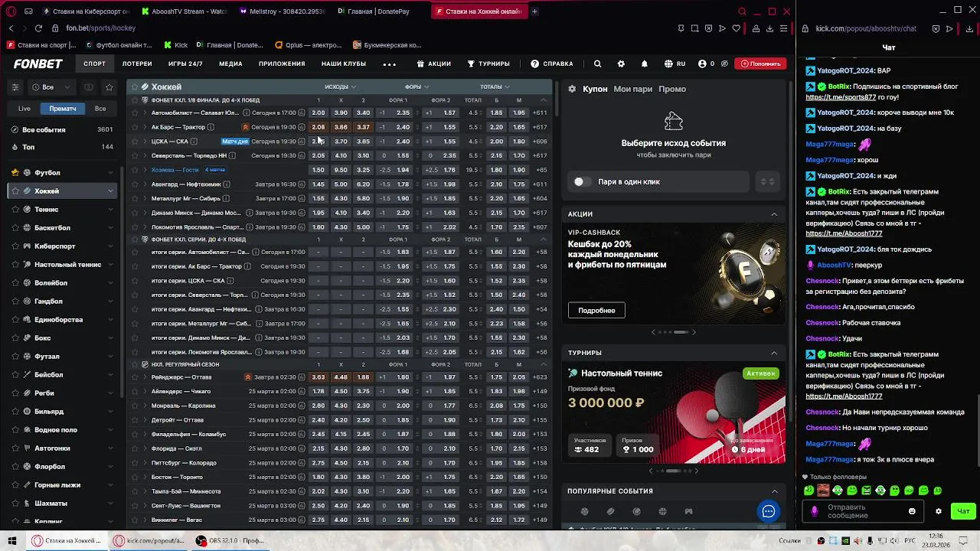
Task: Open coupon settings gear icon
Action: [x=572, y=89]
